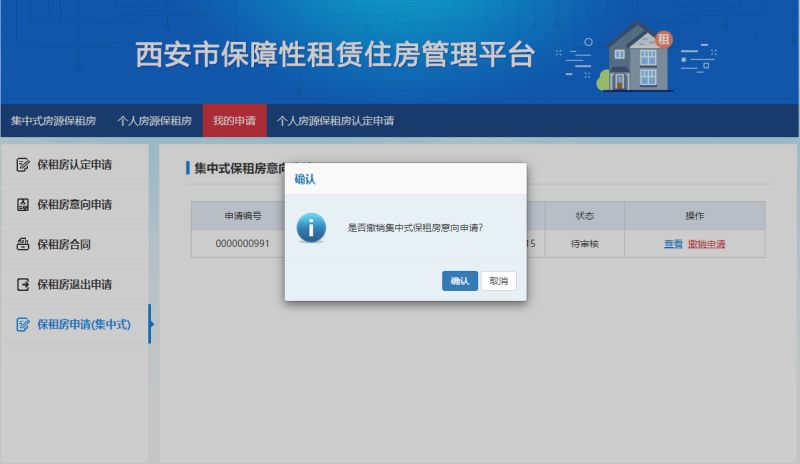Click the 操作 column header
Image resolution: width=800 pixels, height=464 pixels.
(x=694, y=216)
